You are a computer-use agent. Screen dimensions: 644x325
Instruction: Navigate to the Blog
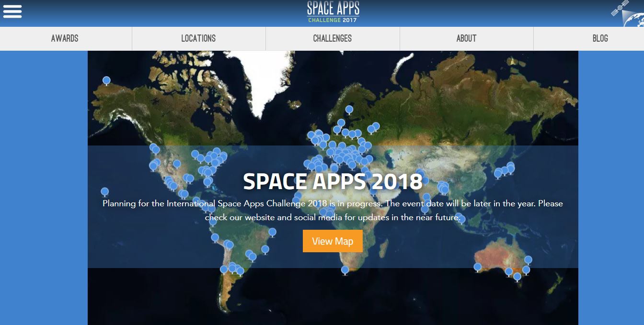[600, 38]
